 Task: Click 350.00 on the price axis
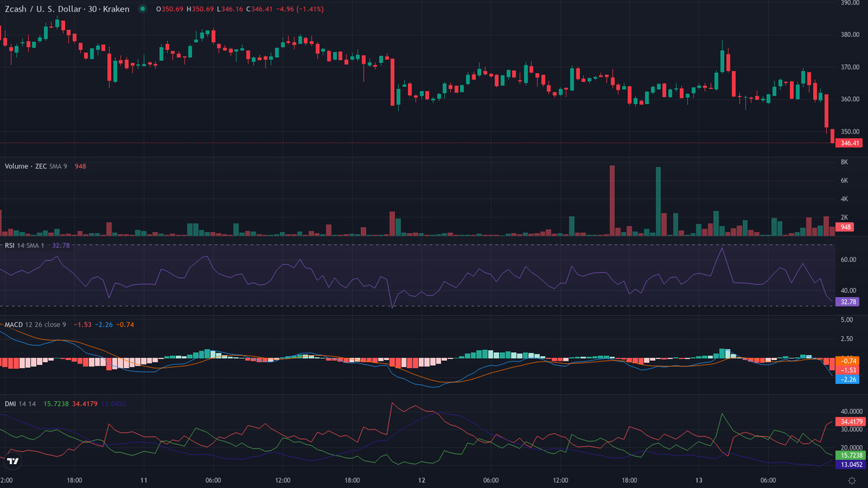pos(848,132)
